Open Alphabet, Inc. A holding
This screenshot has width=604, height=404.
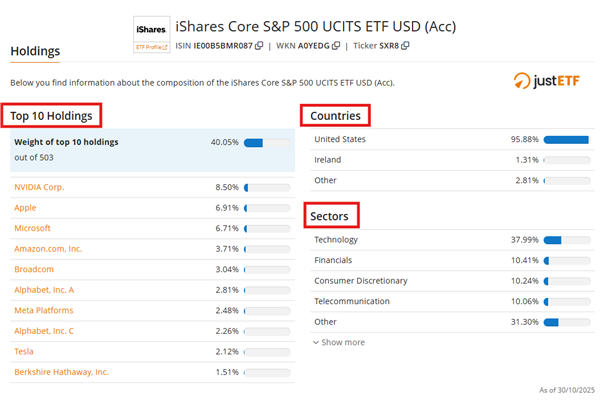click(x=44, y=290)
